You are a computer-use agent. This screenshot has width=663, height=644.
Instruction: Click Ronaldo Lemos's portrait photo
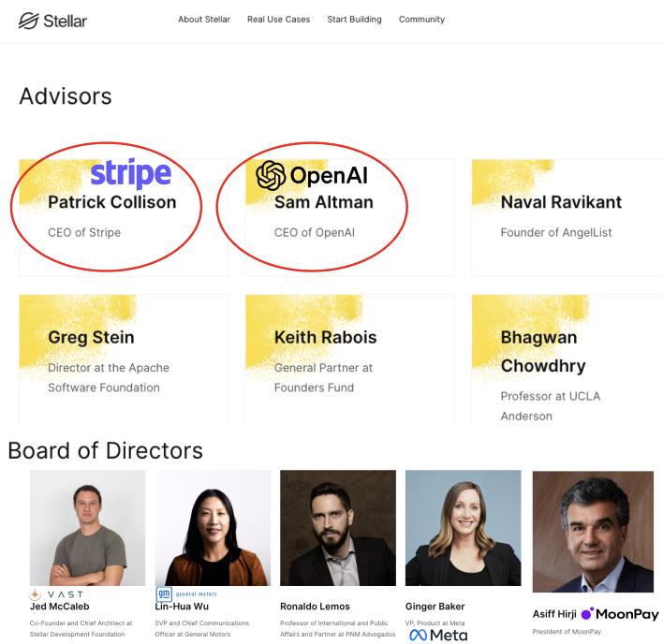[x=338, y=528]
